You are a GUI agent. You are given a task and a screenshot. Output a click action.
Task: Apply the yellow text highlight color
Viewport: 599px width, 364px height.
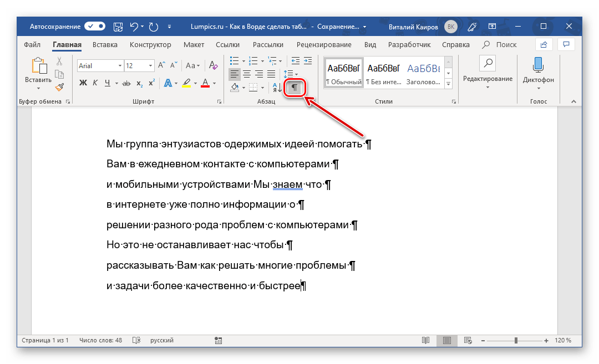[186, 84]
